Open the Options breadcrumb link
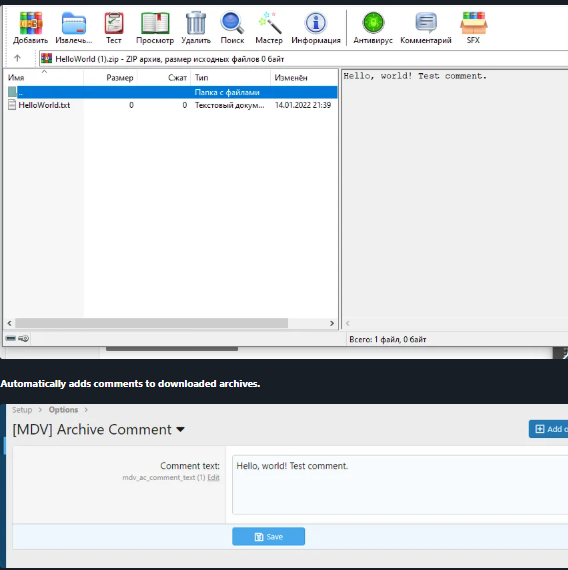 [63, 410]
